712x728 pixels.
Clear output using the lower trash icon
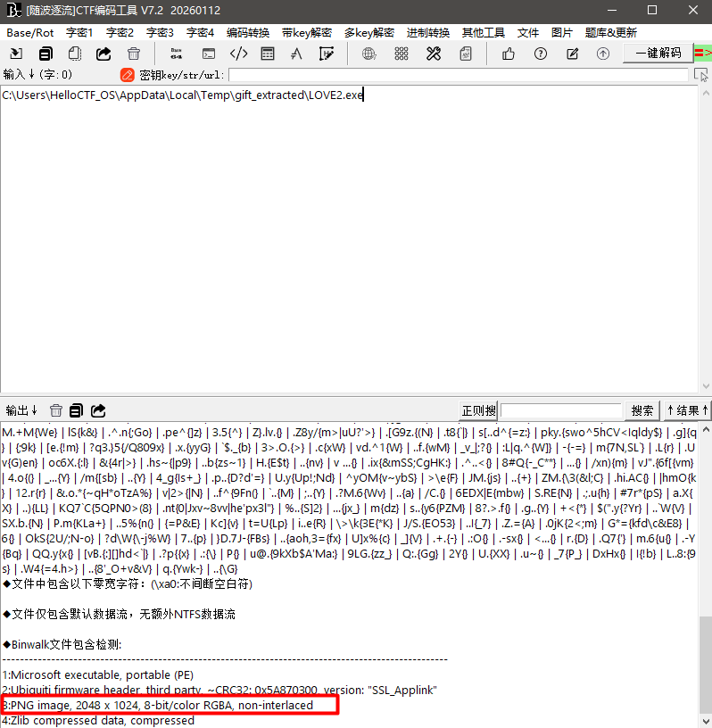click(x=56, y=410)
